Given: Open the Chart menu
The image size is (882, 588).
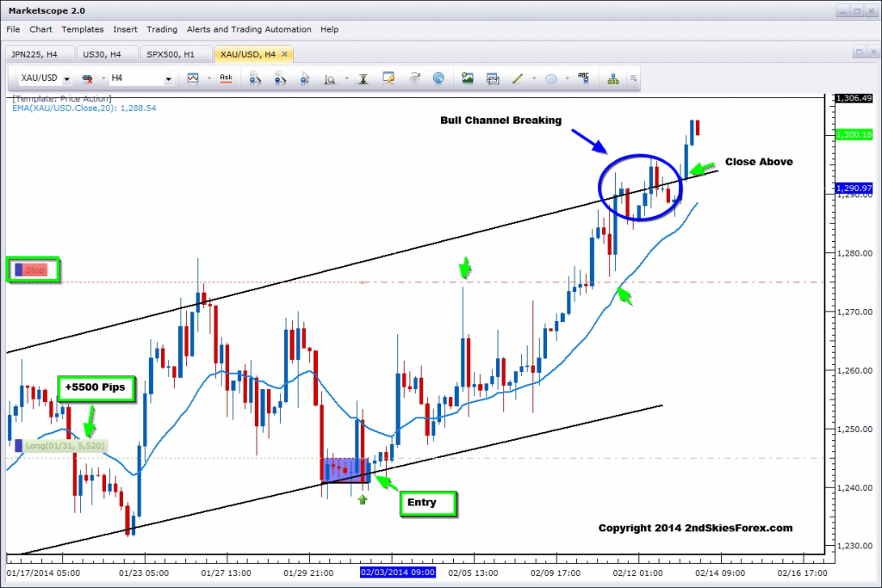Looking at the screenshot, I should (x=40, y=29).
